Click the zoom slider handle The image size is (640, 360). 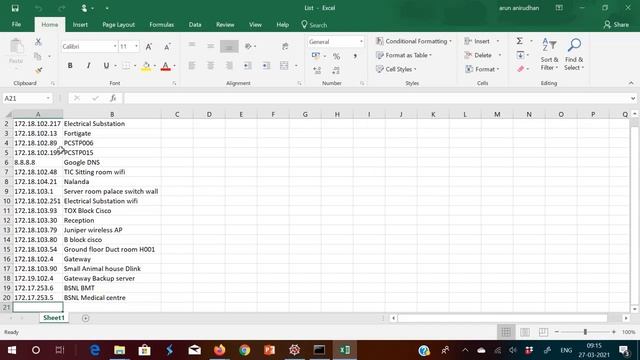click(585, 332)
